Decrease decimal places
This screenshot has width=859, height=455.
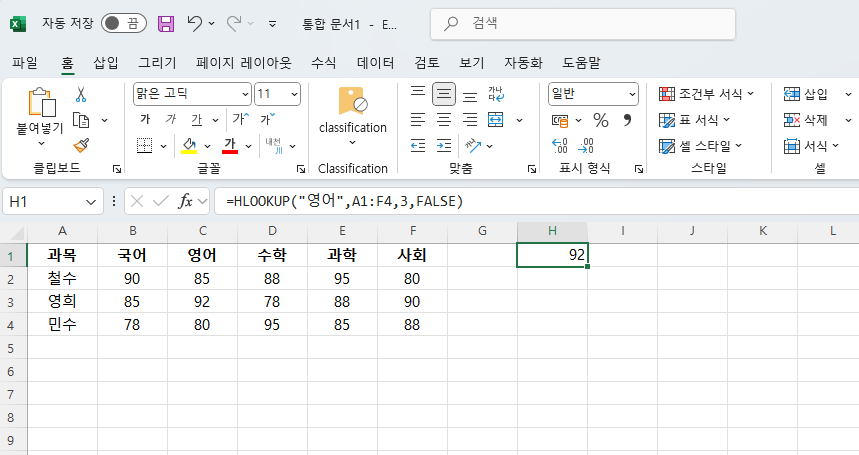coord(586,146)
